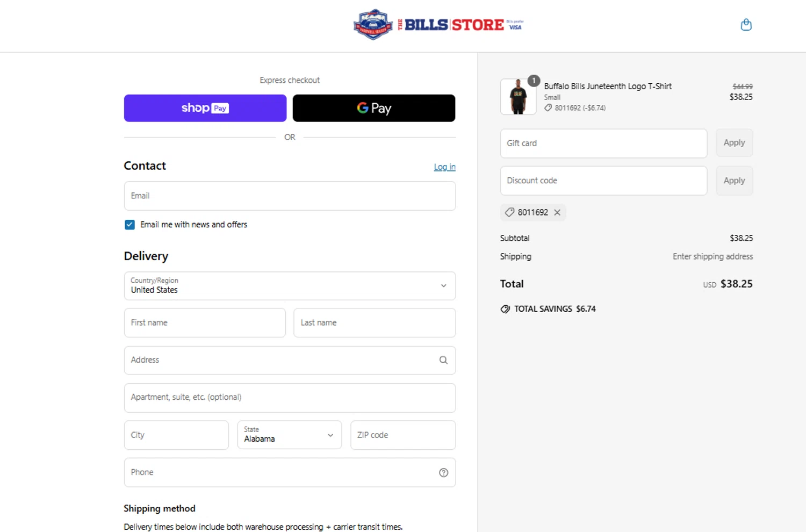
Task: Click the Delivery section heading
Action: 146,256
